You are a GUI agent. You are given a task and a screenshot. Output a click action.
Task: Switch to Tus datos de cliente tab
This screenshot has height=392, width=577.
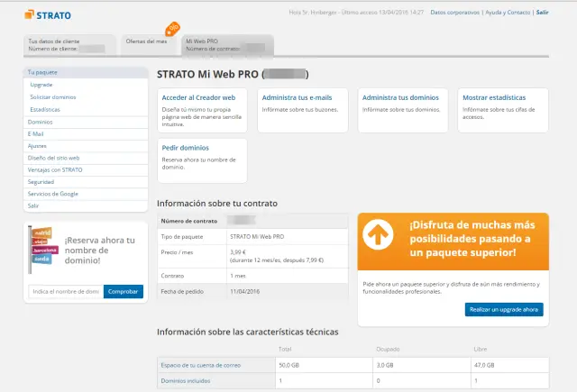point(69,45)
